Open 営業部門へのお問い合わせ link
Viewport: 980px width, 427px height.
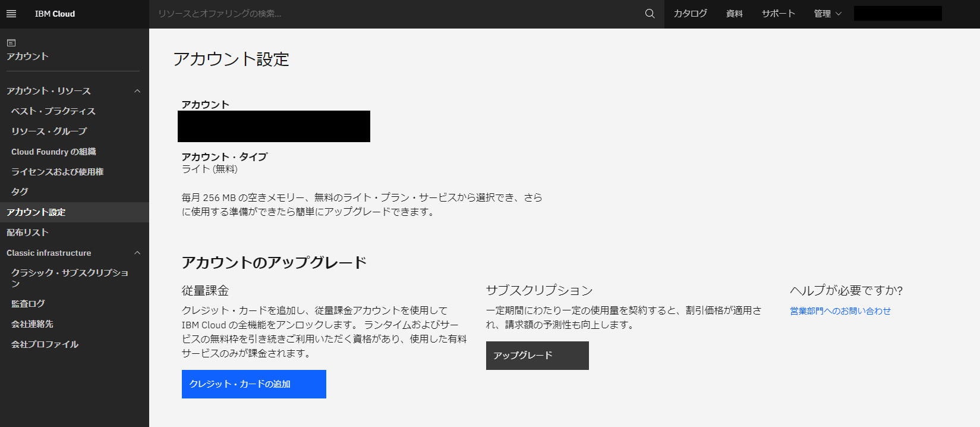(x=840, y=311)
